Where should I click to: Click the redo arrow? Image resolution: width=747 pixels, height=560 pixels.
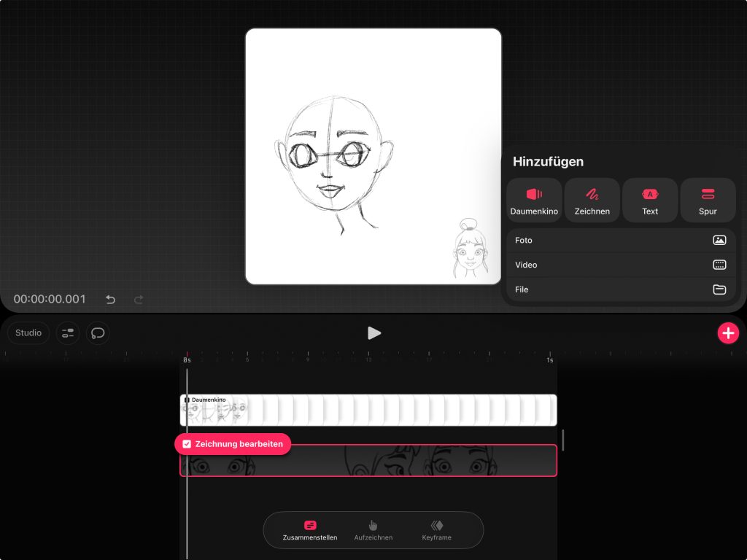pyautogui.click(x=139, y=300)
